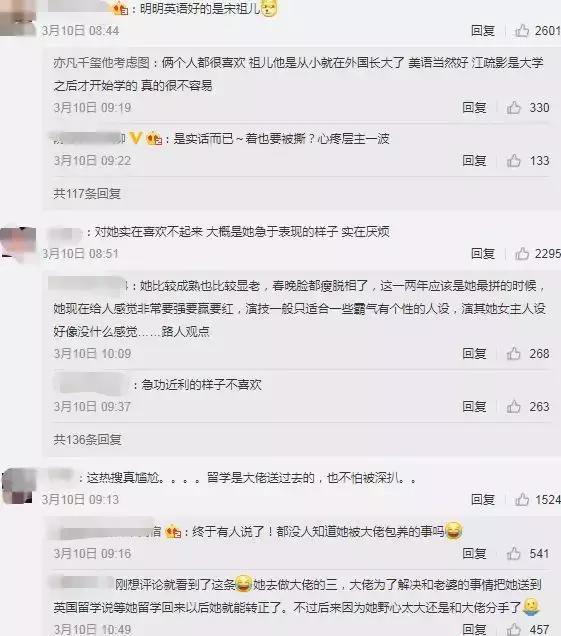Reply (回复) to the 3月10日 08:44 comment
The image size is (561, 636).
click(x=483, y=30)
